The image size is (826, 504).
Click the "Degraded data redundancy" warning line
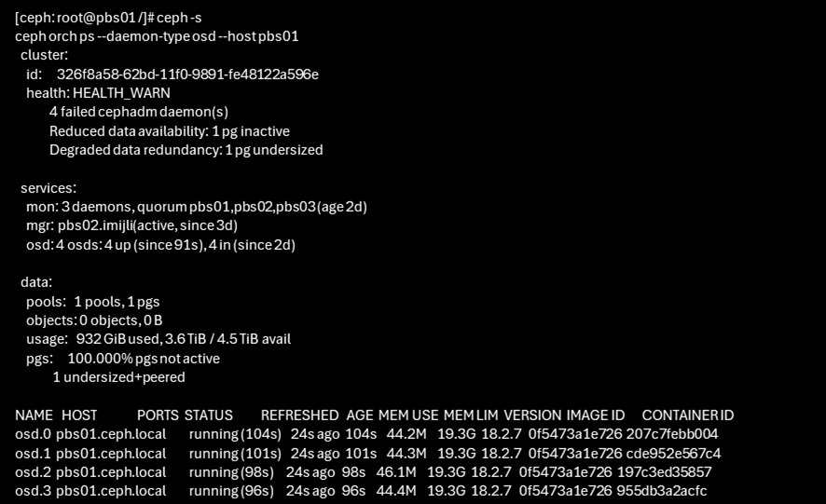point(186,149)
